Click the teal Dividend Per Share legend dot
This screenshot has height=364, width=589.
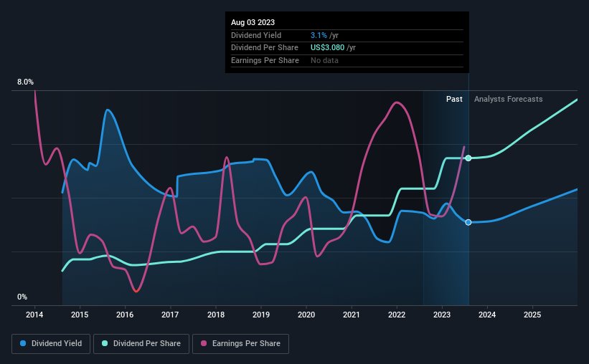tap(105, 343)
